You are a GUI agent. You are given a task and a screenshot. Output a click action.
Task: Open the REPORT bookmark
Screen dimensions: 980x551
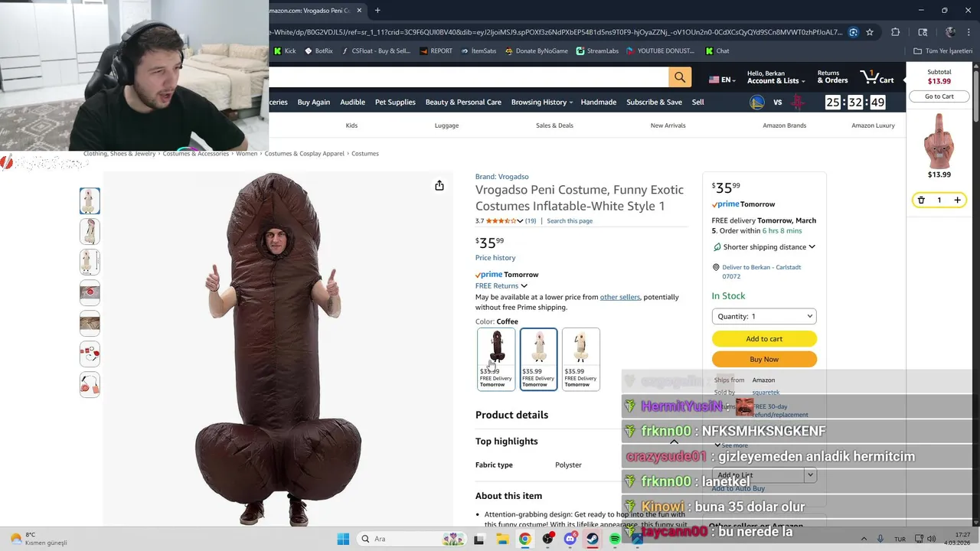tap(436, 51)
